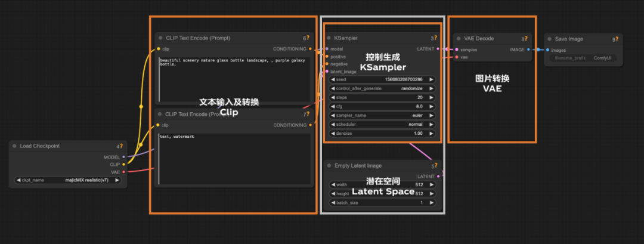Image resolution: width=644 pixels, height=244 pixels.
Task: Increase width with its right arrow
Action: pos(431,184)
